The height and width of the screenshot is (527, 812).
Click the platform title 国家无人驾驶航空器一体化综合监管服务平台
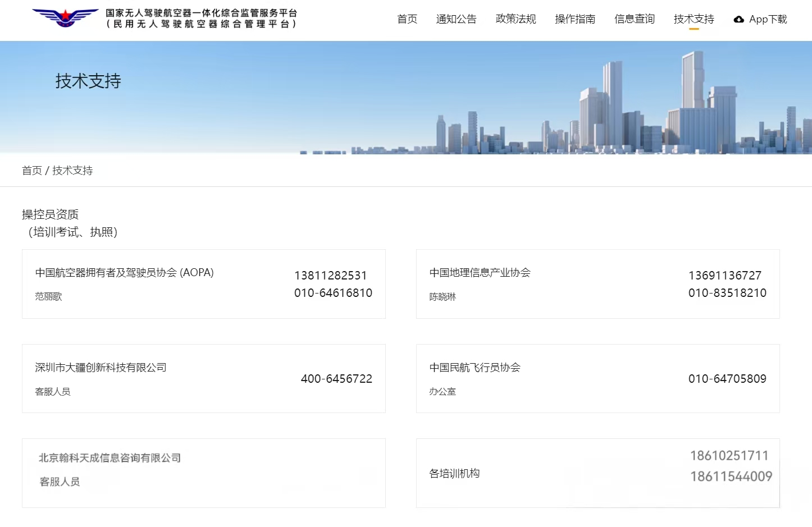coord(202,13)
